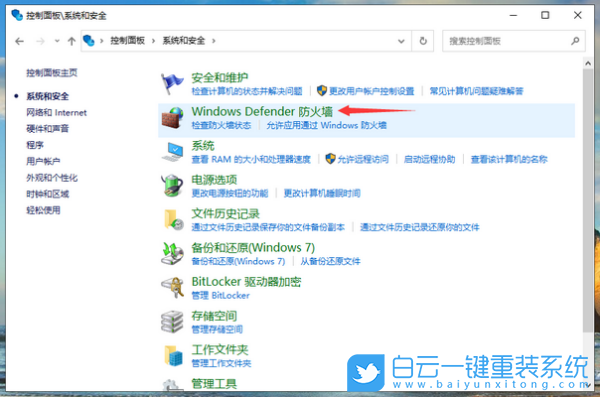Expand chevron after 系统和安全 in breadcrumb
Screen dimensions: 600x397
pos(214,41)
